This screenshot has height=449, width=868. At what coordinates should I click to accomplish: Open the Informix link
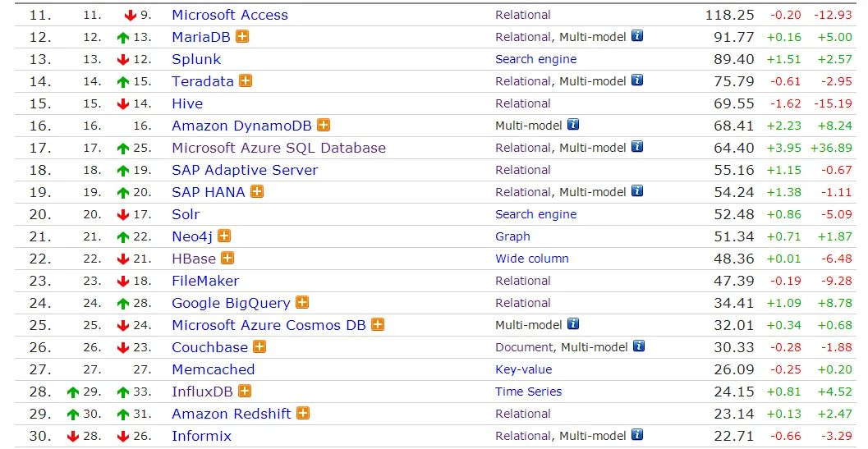point(201,436)
